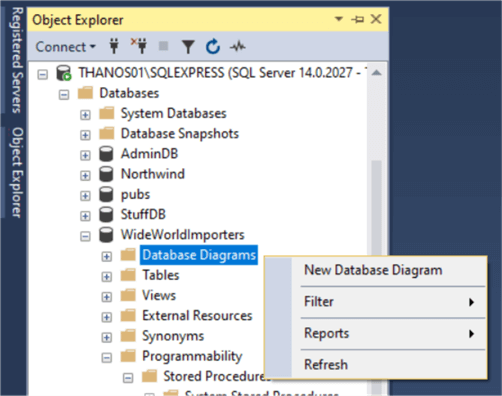The image size is (502, 396).
Task: Select the Databases label in tree
Action: (129, 93)
